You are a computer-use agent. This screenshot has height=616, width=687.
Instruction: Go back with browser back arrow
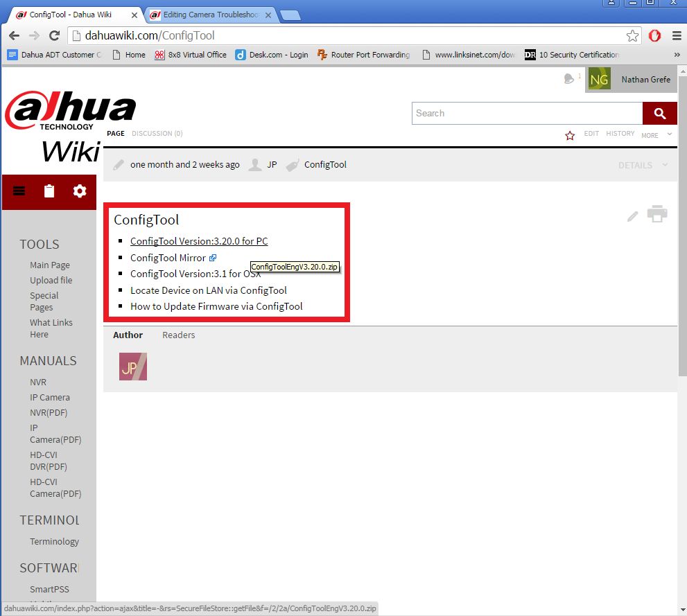click(x=14, y=36)
